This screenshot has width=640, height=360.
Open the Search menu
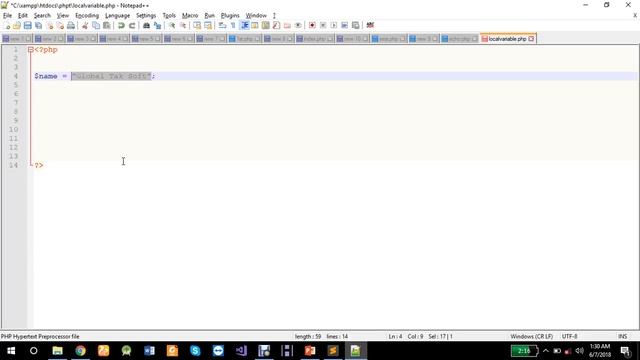click(42, 16)
